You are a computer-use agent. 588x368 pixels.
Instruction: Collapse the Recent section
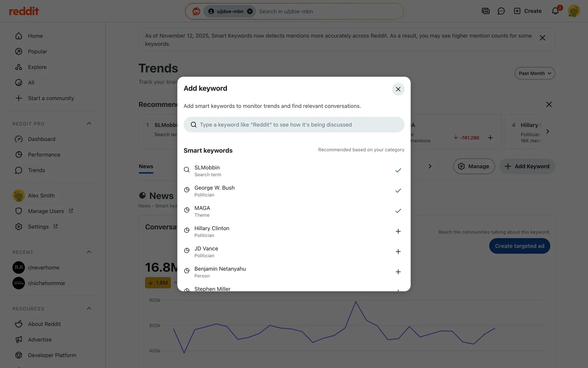click(89, 252)
